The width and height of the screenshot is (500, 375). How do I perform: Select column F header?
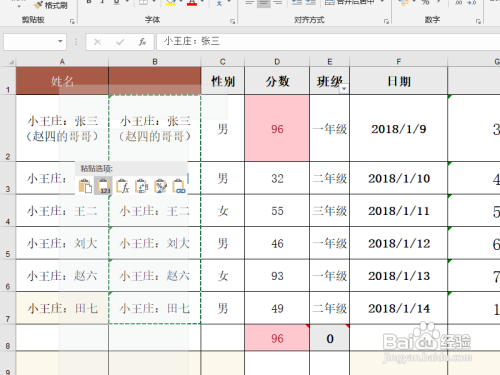(x=399, y=62)
